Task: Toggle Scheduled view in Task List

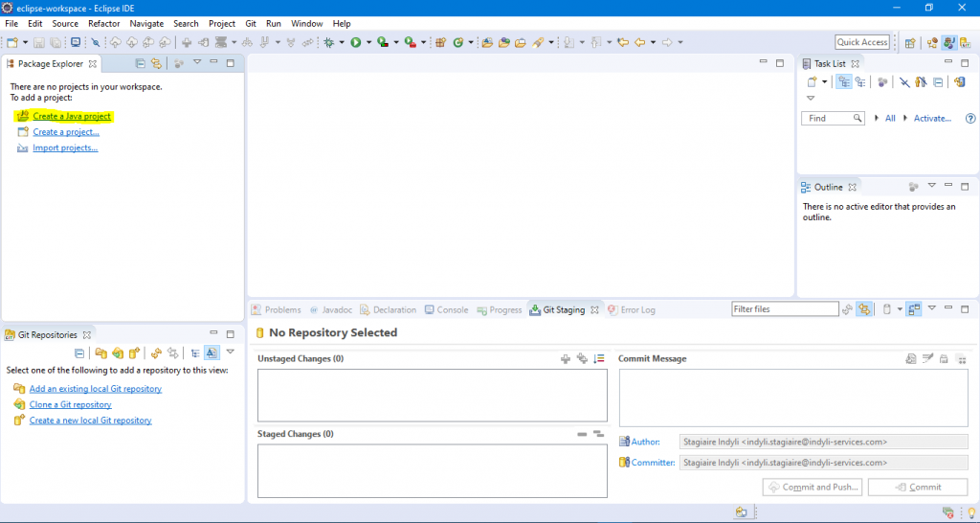Action: pos(860,82)
